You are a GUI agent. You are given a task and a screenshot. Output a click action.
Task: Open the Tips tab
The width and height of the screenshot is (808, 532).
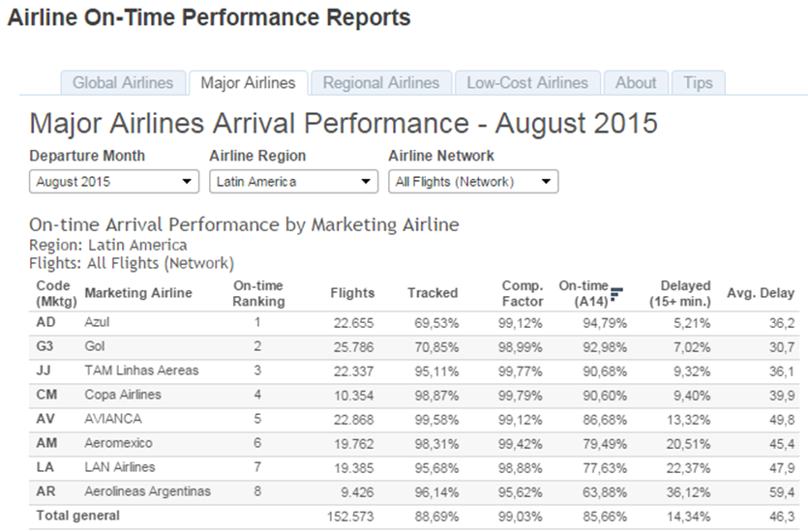coord(699,83)
